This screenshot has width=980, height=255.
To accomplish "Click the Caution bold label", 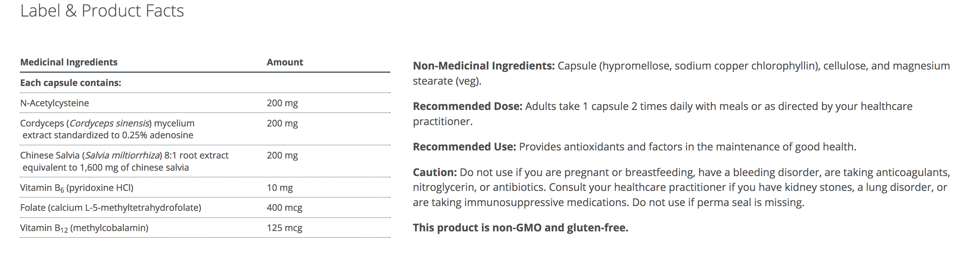I will (435, 173).
